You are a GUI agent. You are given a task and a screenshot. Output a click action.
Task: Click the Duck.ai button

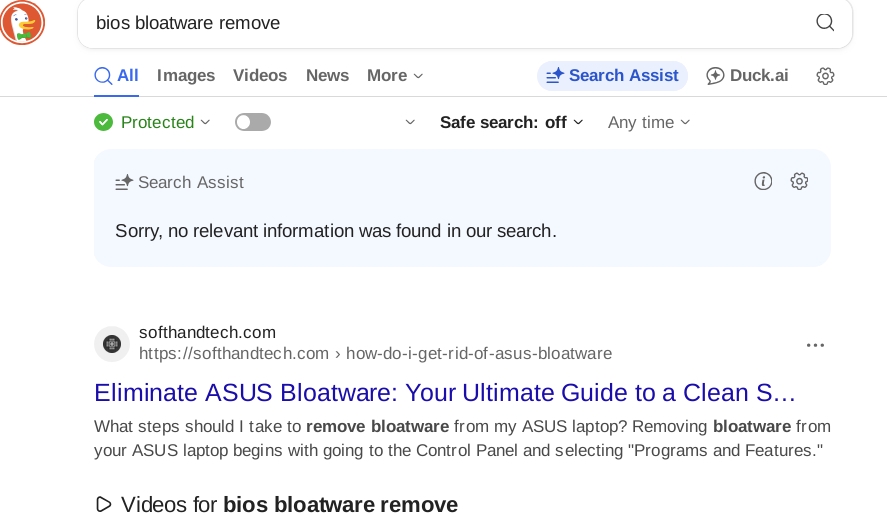coord(747,76)
